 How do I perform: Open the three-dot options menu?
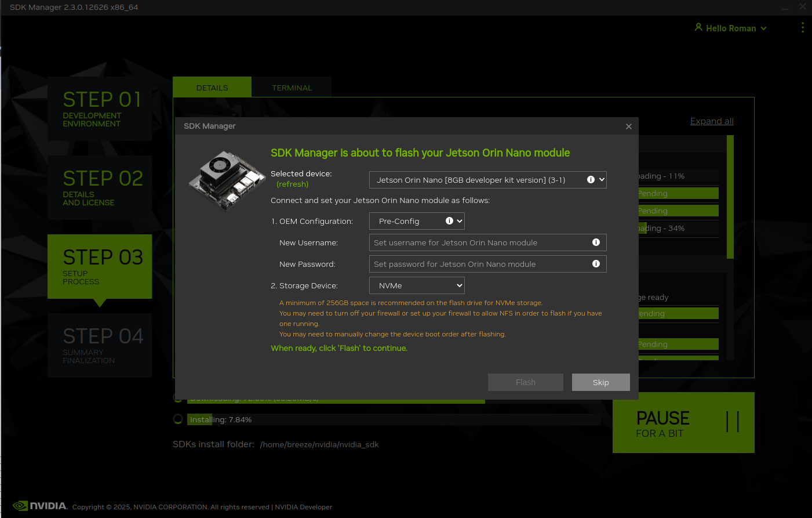click(802, 28)
